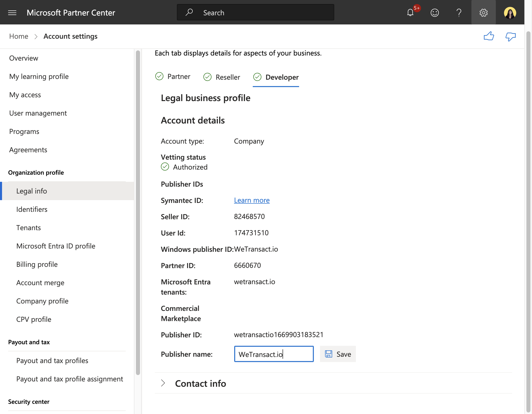
Task: Open the Symantec ID Learn more link
Action: pyautogui.click(x=252, y=200)
